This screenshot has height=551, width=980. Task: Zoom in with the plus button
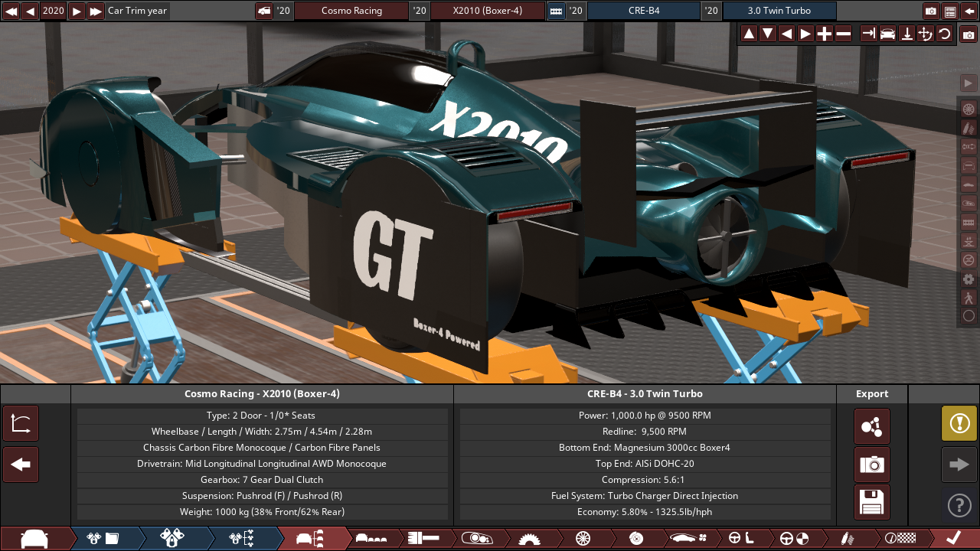coord(825,34)
